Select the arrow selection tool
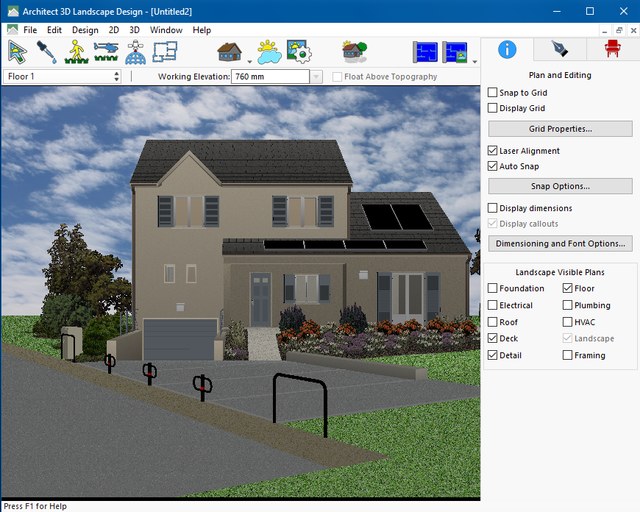Screen dimensions: 640x512 18,51
